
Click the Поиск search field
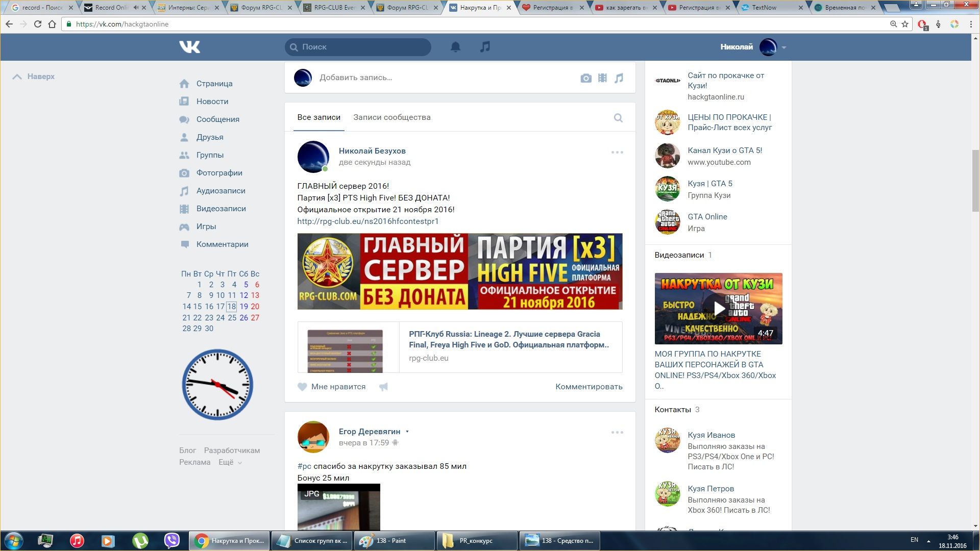pos(358,47)
